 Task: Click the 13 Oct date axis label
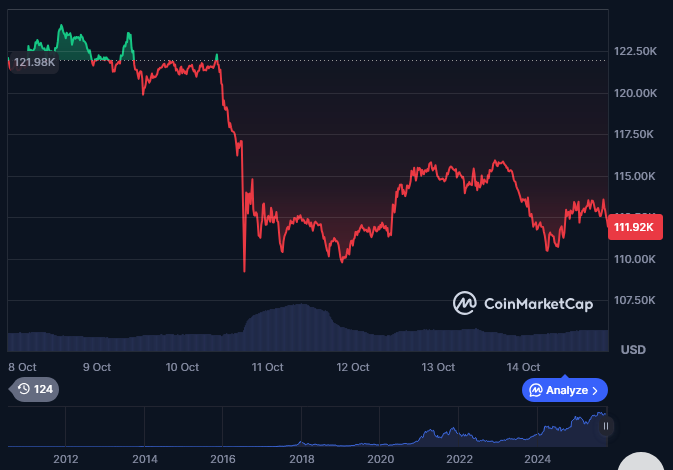tap(439, 367)
